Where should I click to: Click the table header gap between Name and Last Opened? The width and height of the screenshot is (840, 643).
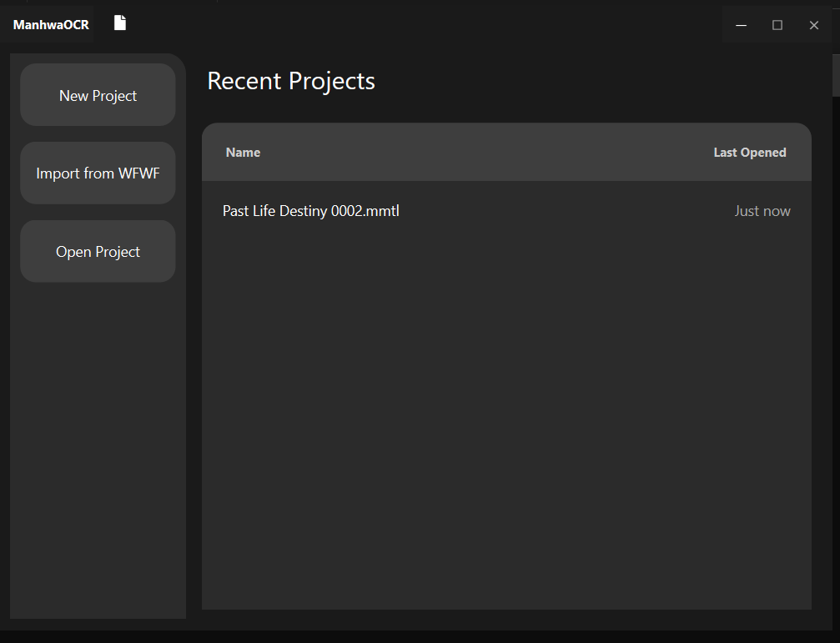[484, 153]
